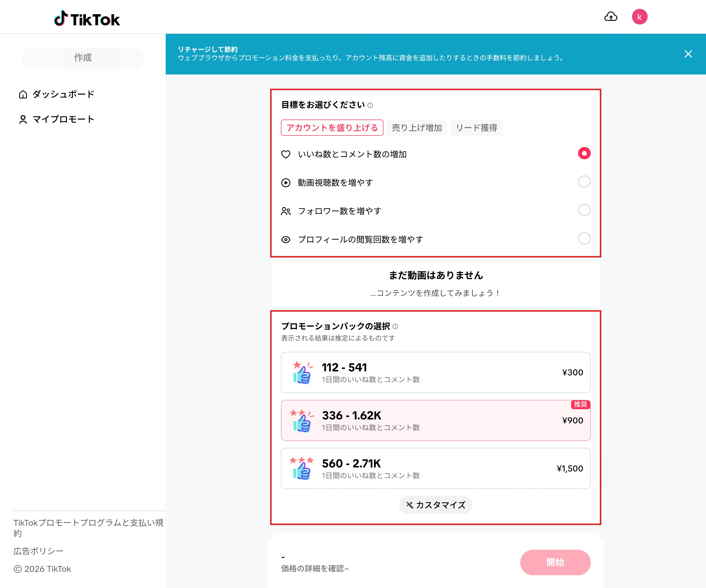Screen dimensions: 706x588
Task: Open the 広告ポリシー link
Action: [38, 551]
